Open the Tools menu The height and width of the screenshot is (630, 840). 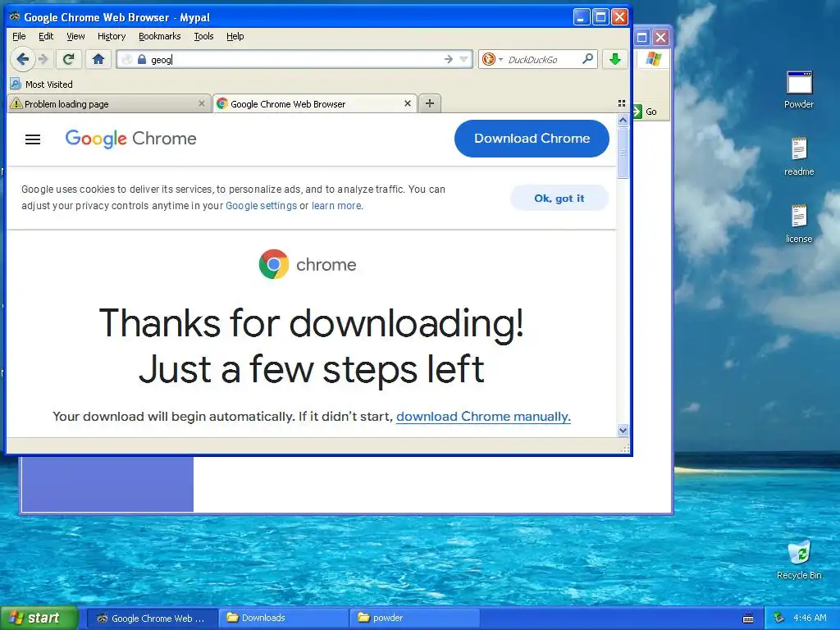[203, 36]
